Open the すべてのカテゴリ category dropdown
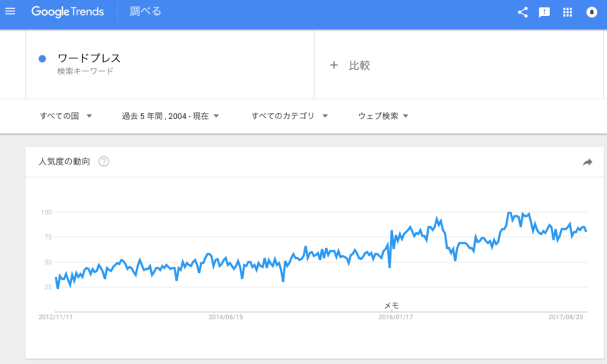The height and width of the screenshot is (364, 607). pos(290,116)
